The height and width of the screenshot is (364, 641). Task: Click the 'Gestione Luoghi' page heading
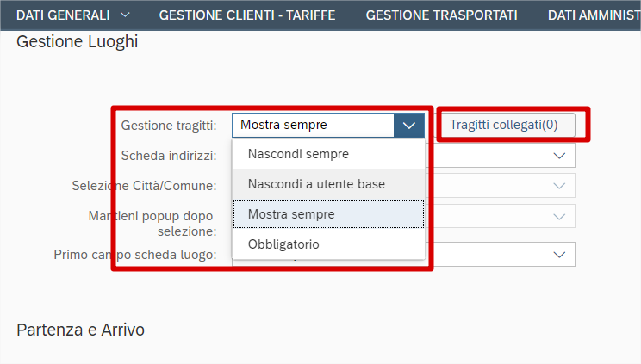click(77, 42)
